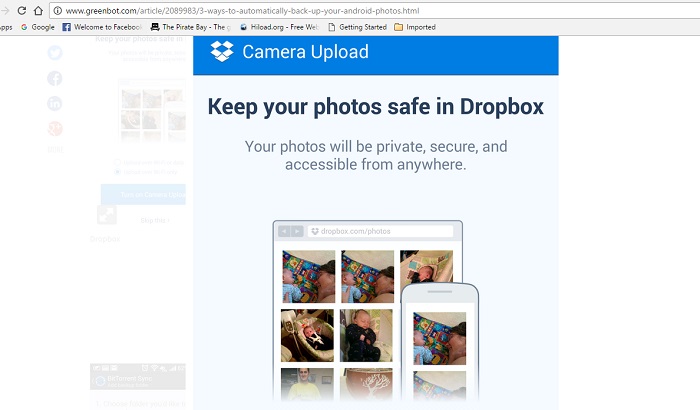Expand the Imported bookmarks folder
Screen dimensions: 700x410
[414, 27]
